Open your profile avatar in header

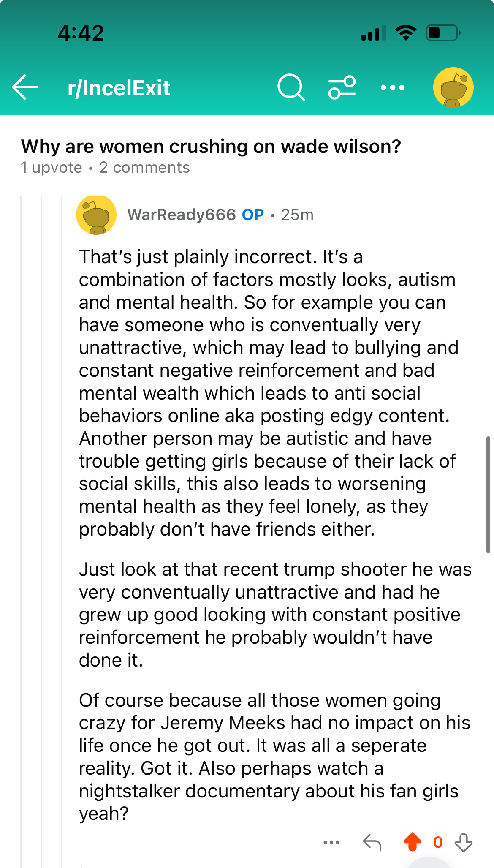coord(453,87)
